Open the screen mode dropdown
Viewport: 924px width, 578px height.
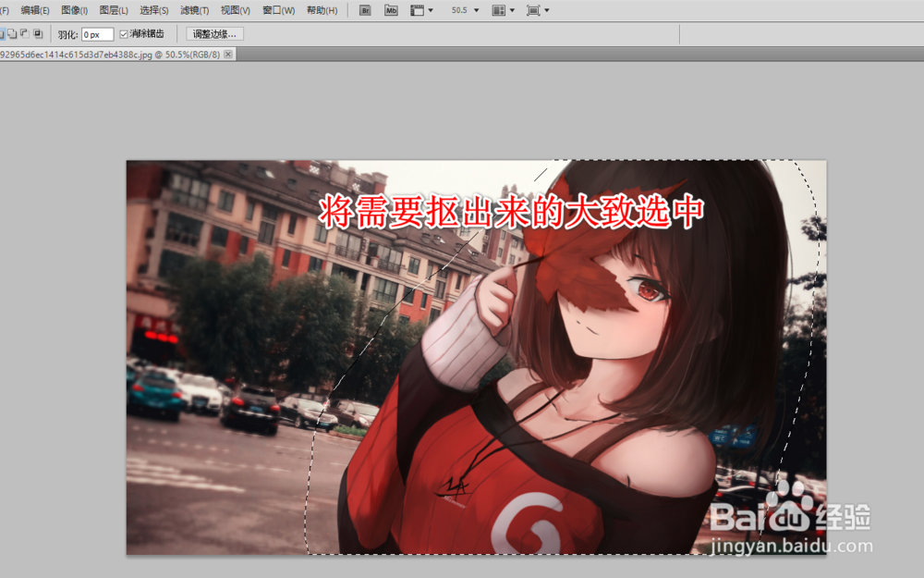click(538, 10)
